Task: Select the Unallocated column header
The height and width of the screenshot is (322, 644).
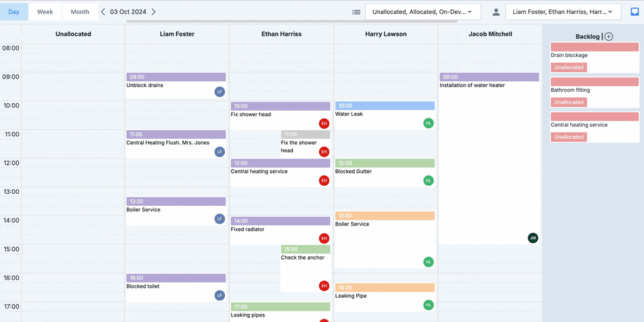Action: pyautogui.click(x=73, y=34)
